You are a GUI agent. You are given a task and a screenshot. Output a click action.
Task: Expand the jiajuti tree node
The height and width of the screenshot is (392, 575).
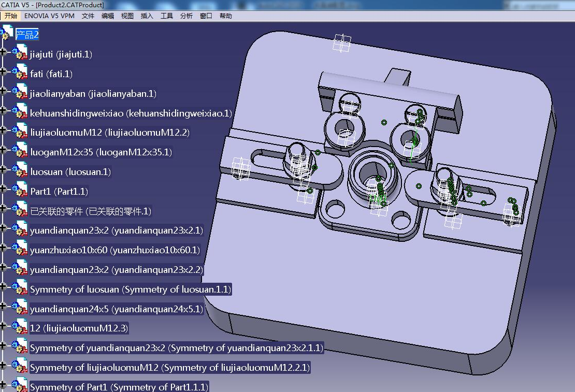(x=3, y=52)
